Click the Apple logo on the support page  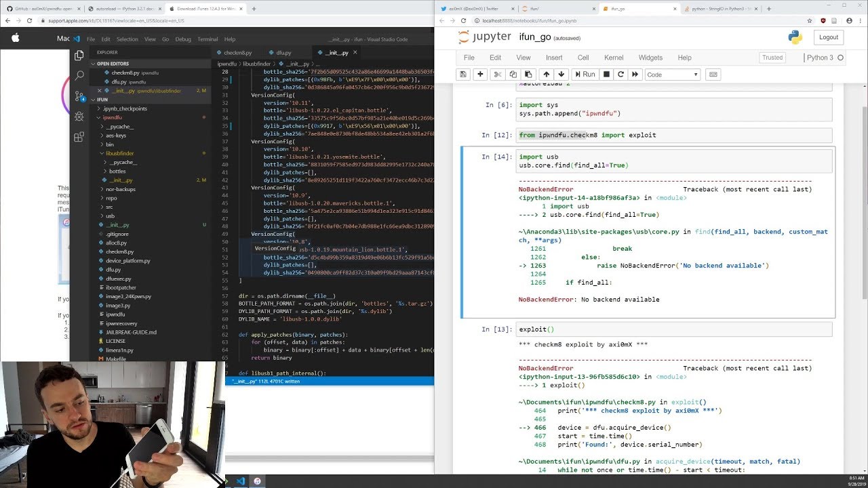[x=16, y=38]
